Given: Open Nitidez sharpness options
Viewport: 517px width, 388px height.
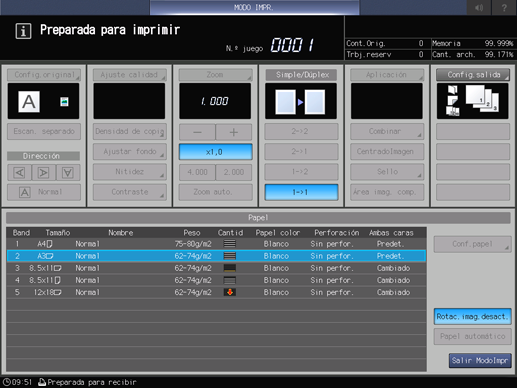Looking at the screenshot, I should pyautogui.click(x=130, y=172).
